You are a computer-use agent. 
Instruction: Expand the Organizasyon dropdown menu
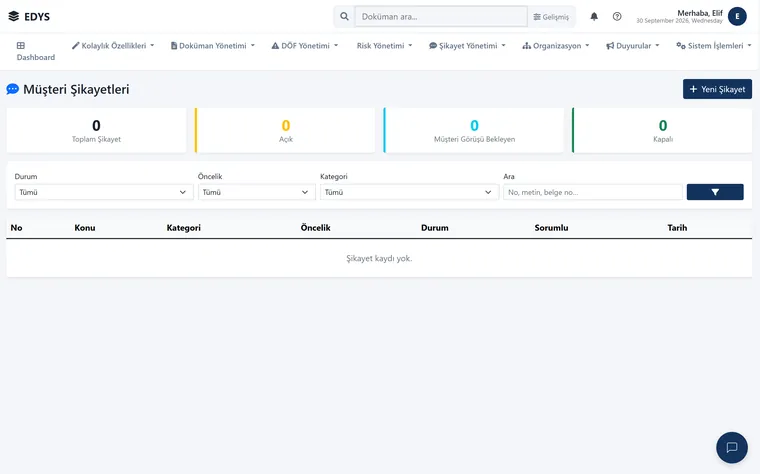coord(556,46)
